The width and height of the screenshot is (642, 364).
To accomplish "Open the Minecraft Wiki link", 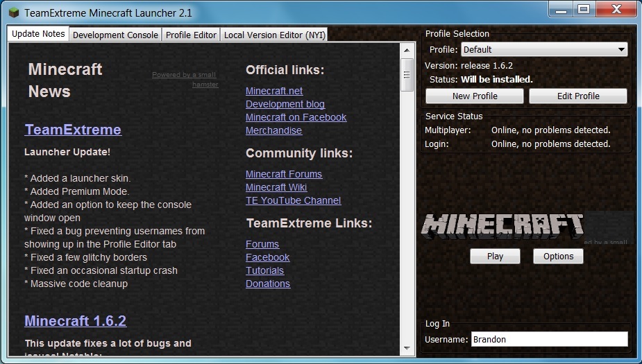I will point(276,187).
